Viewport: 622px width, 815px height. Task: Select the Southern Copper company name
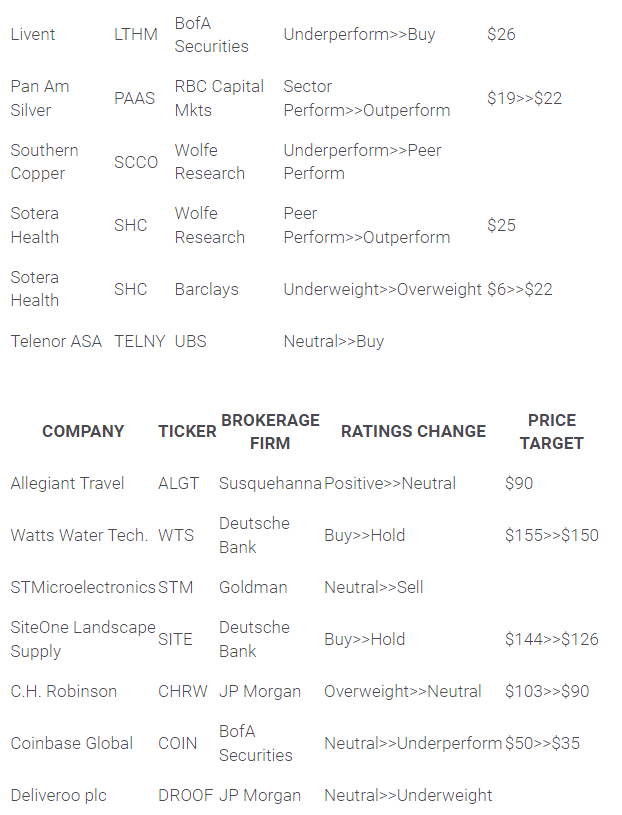pyautogui.click(x=44, y=162)
